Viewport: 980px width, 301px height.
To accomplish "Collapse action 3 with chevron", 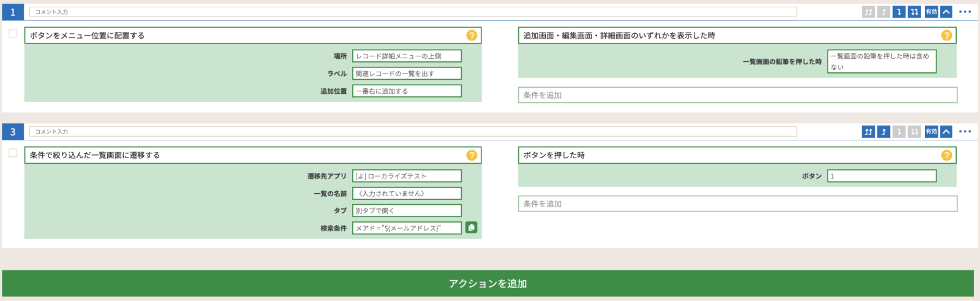I will pos(946,131).
